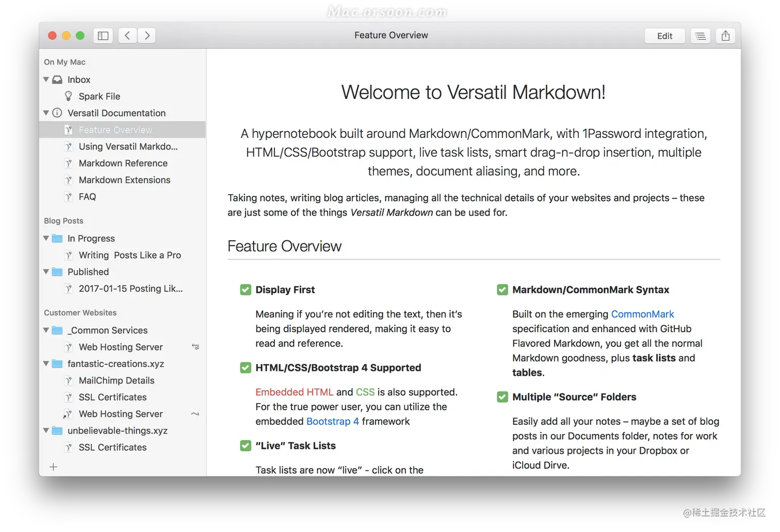Click the In Progress folder icon

tap(57, 238)
